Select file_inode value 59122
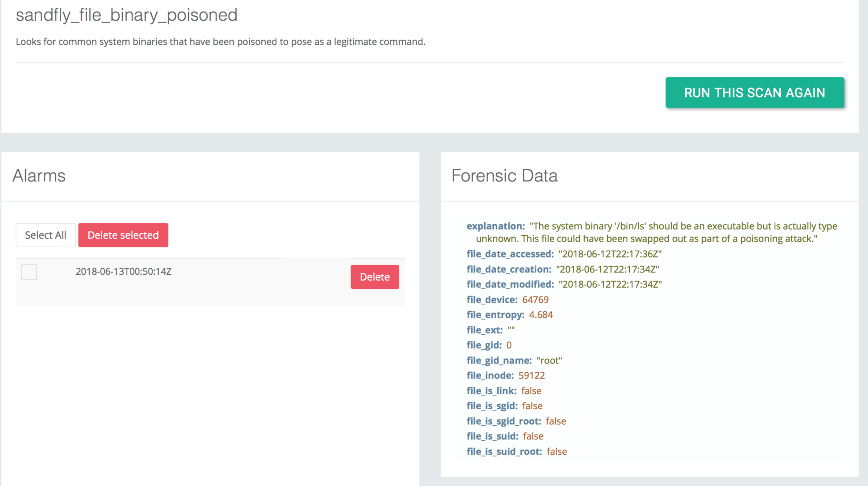This screenshot has width=868, height=486. tap(531, 376)
